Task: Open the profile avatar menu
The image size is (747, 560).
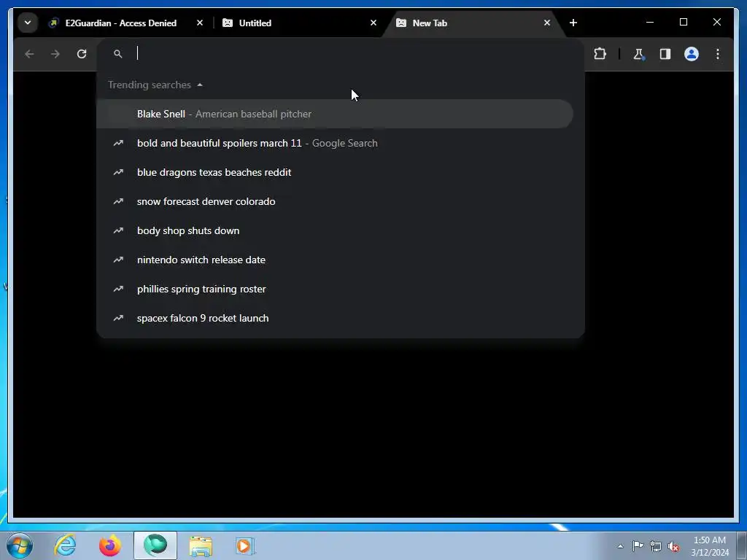Action: pyautogui.click(x=692, y=54)
